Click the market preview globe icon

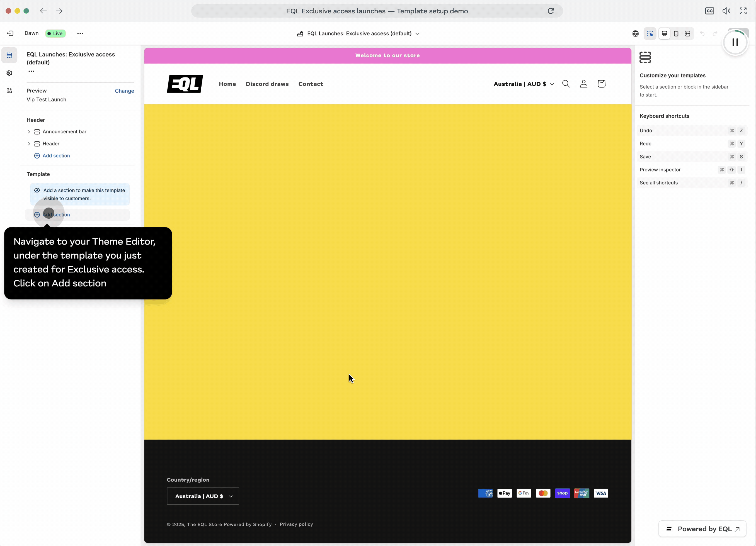[x=635, y=34]
